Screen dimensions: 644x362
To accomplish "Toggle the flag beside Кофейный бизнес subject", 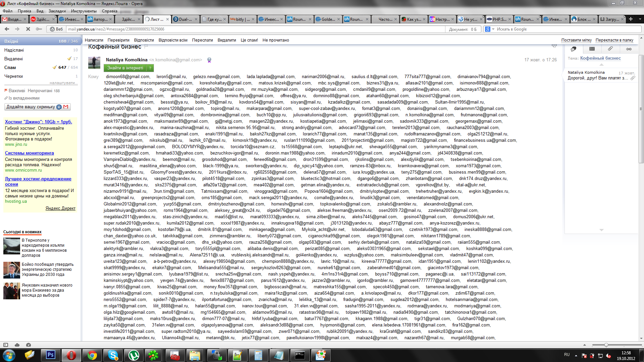I will click(146, 47).
